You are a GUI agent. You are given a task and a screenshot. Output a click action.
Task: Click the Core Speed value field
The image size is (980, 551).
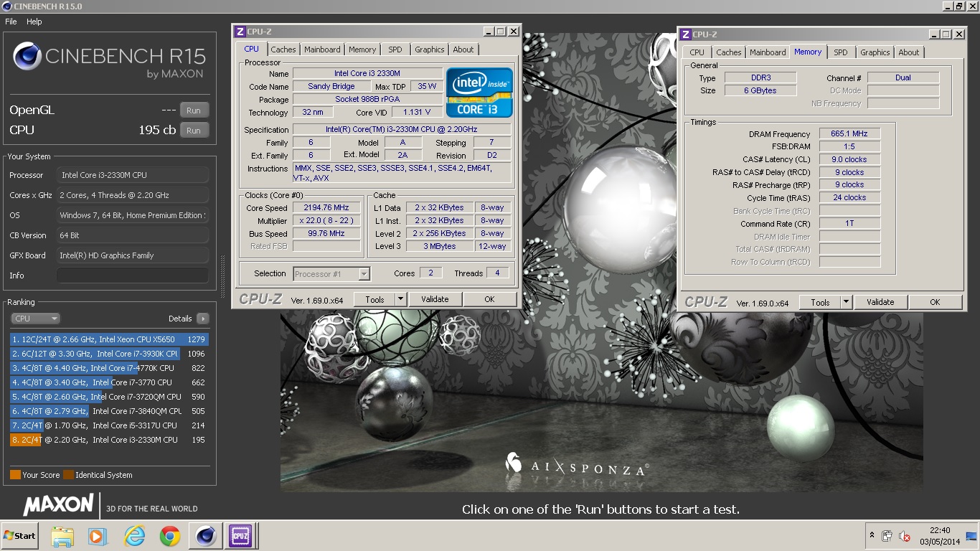click(x=326, y=208)
